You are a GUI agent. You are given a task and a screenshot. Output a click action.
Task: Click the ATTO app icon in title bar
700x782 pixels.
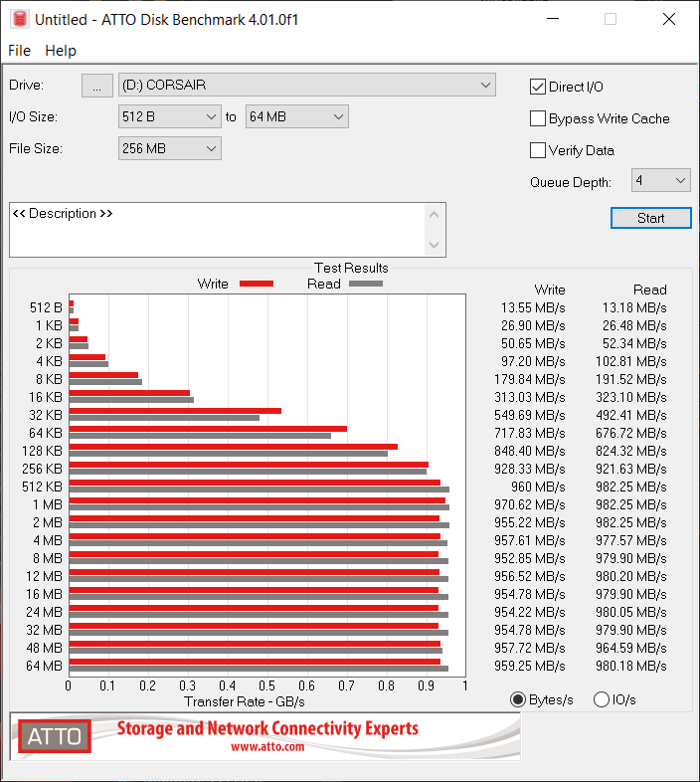20,19
